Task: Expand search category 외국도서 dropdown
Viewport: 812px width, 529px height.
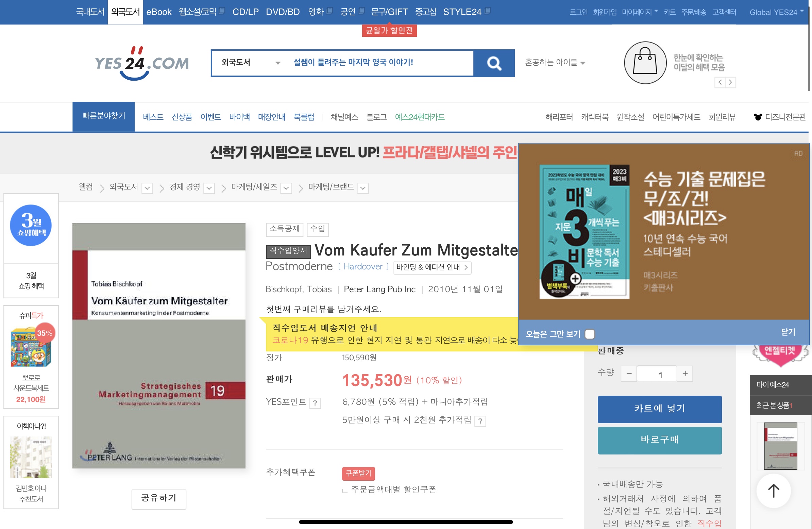Action: [x=251, y=63]
